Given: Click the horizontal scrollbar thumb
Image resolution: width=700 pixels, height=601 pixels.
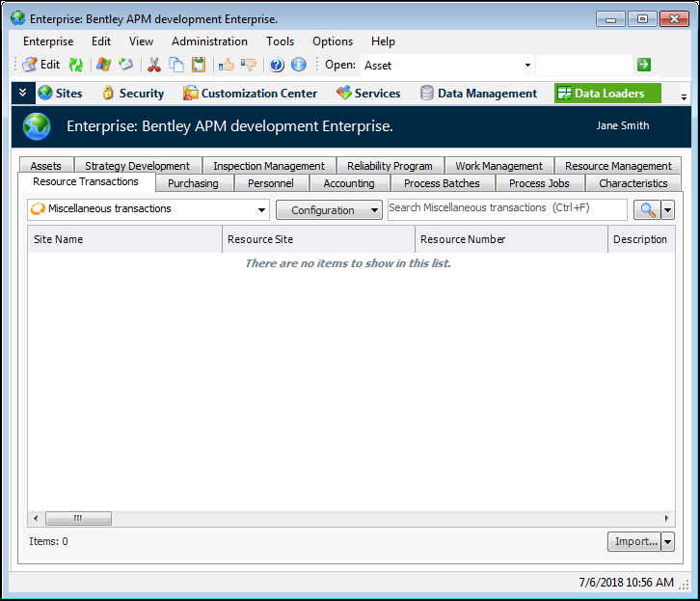Looking at the screenshot, I should pyautogui.click(x=78, y=518).
